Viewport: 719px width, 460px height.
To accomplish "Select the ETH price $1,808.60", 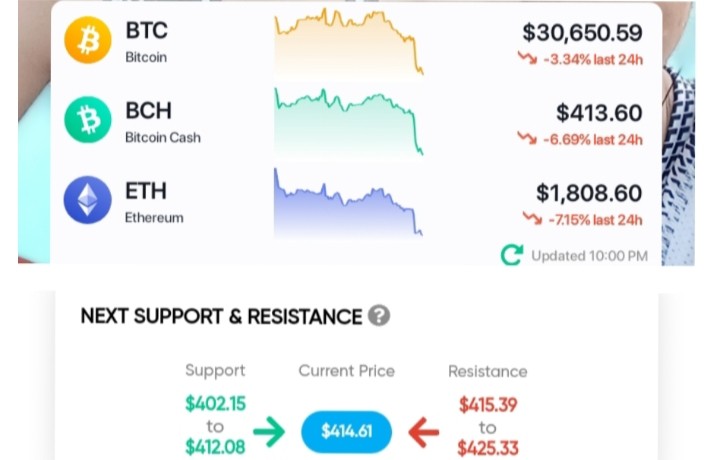I will (589, 193).
